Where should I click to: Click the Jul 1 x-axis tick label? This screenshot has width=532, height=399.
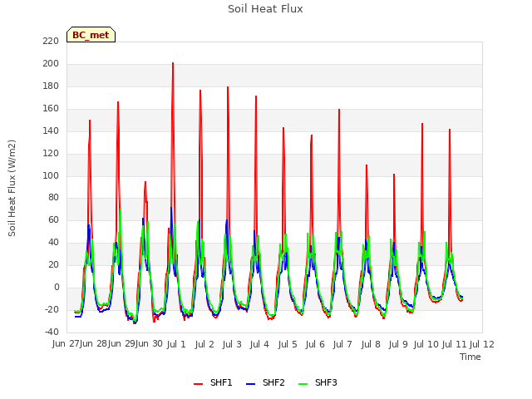click(176, 344)
